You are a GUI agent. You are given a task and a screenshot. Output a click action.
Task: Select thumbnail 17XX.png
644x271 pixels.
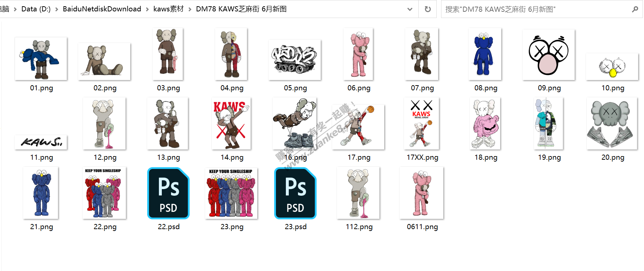click(x=422, y=123)
